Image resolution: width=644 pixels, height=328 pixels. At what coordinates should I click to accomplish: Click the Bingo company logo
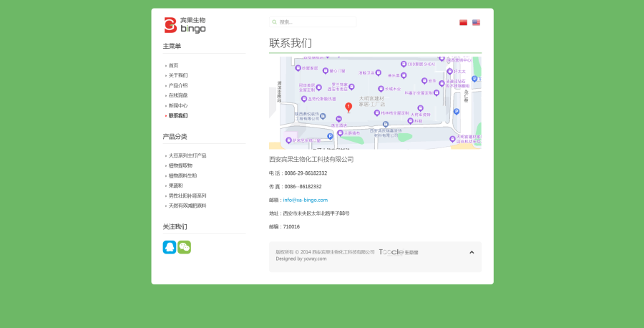coord(185,25)
